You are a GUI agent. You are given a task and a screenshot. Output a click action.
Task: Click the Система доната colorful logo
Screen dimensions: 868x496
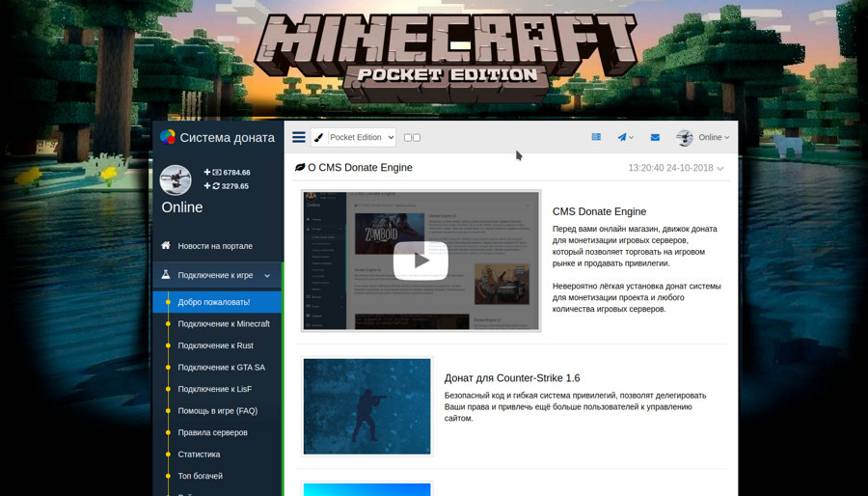click(168, 137)
